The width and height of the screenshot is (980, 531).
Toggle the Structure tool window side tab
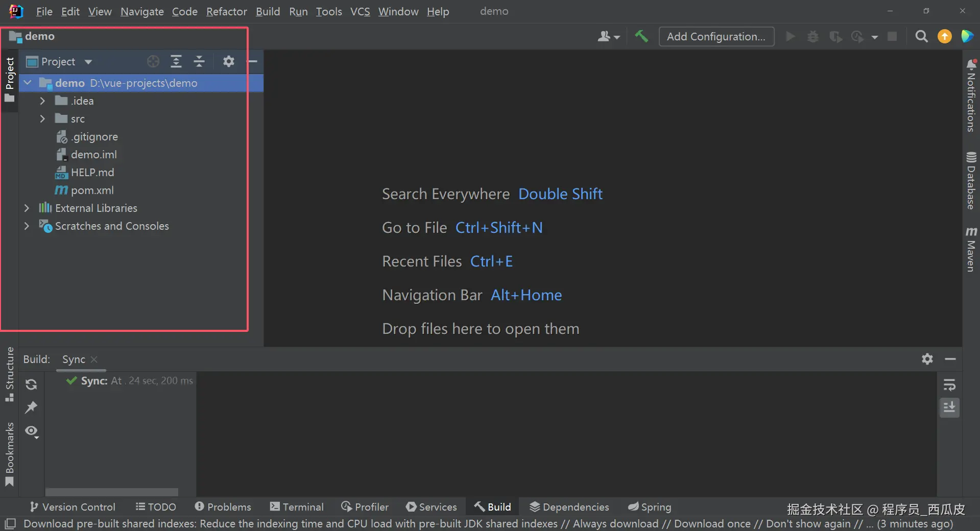[9, 374]
